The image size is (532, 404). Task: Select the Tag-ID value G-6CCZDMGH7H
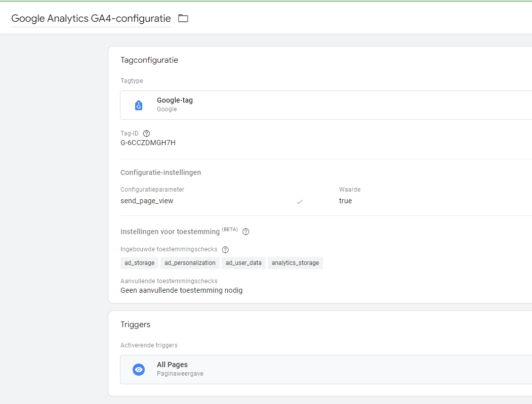148,143
